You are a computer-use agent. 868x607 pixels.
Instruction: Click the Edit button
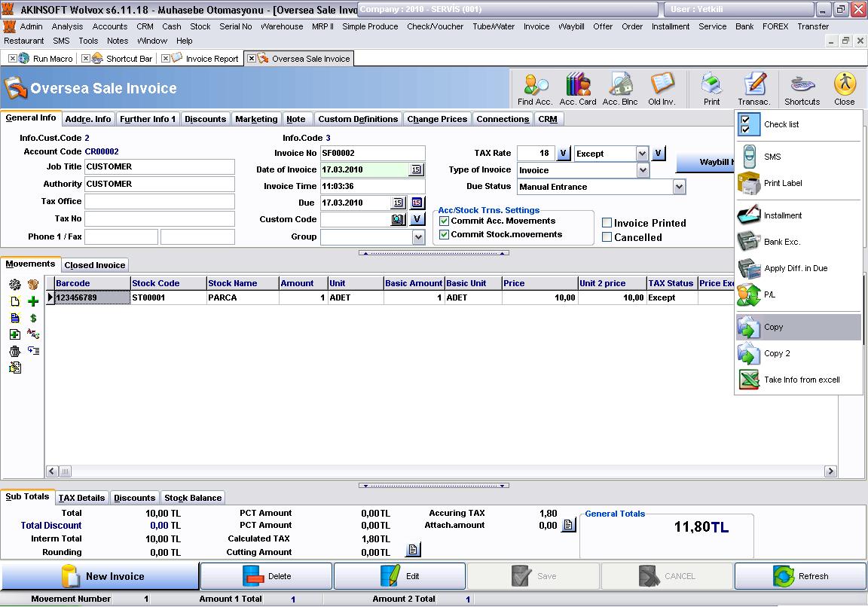(399, 576)
